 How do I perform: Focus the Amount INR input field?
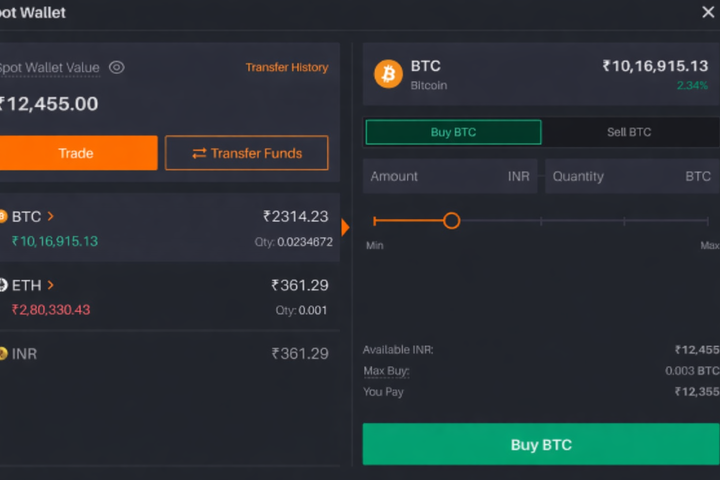pyautogui.click(x=450, y=176)
